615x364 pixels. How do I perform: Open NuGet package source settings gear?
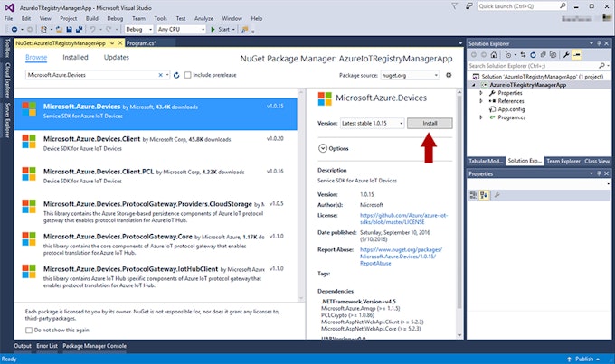449,75
